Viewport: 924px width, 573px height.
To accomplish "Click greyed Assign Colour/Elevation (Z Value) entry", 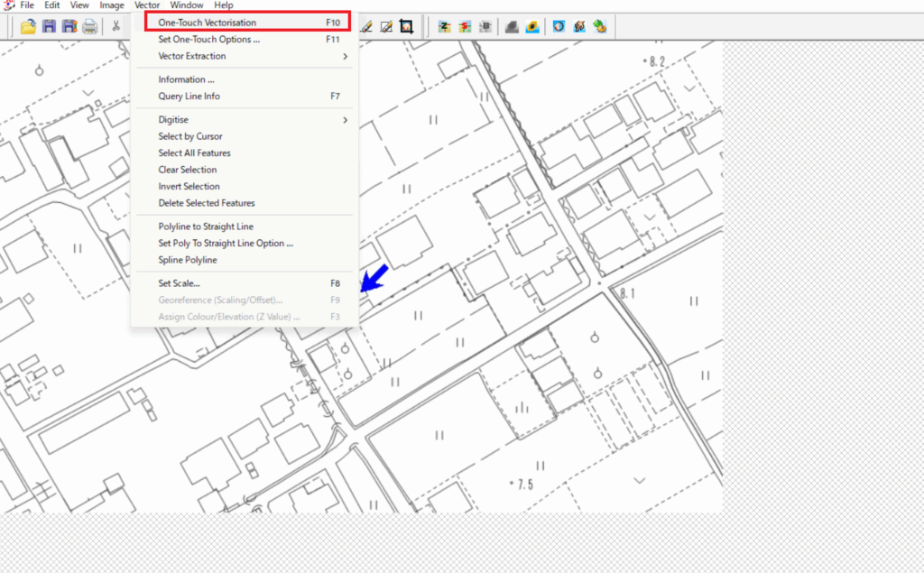I will [245, 317].
